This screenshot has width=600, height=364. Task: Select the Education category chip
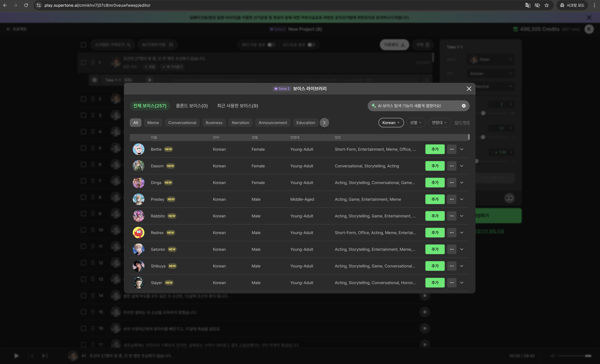pyautogui.click(x=306, y=123)
